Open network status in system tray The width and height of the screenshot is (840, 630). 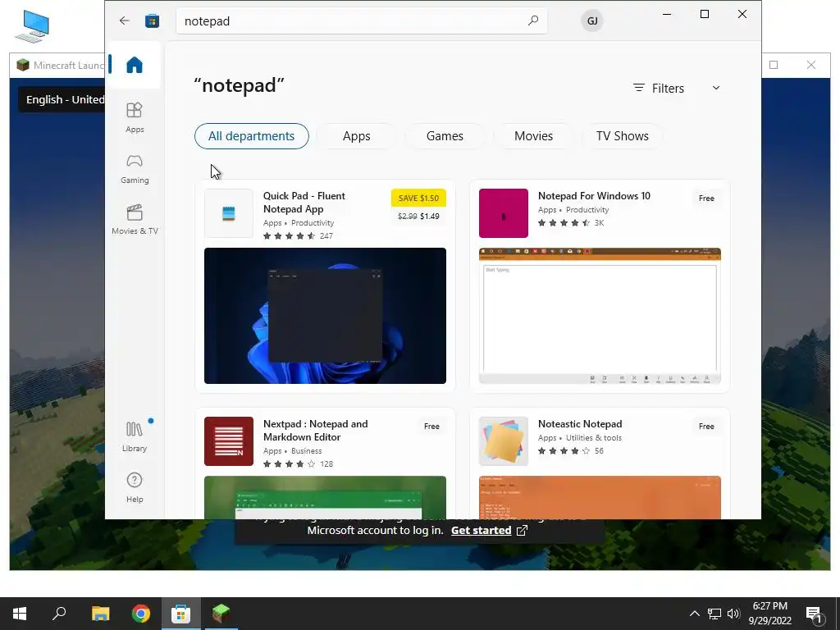pos(714,614)
